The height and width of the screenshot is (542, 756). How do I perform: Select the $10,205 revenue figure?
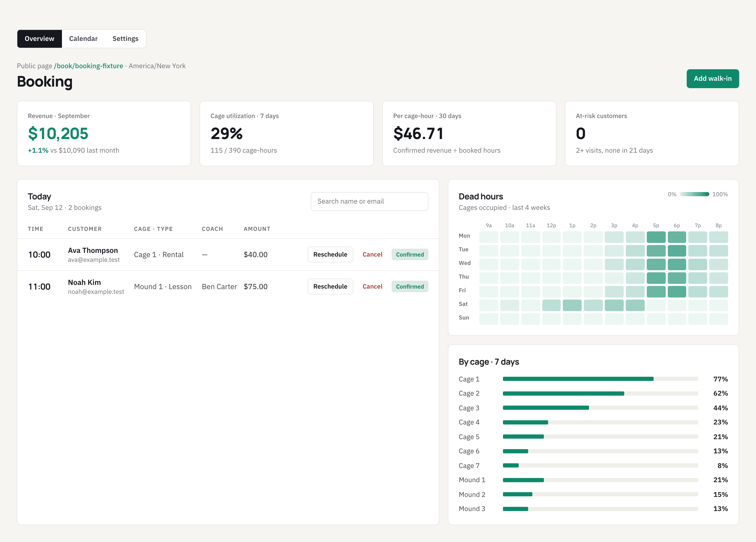tap(58, 134)
